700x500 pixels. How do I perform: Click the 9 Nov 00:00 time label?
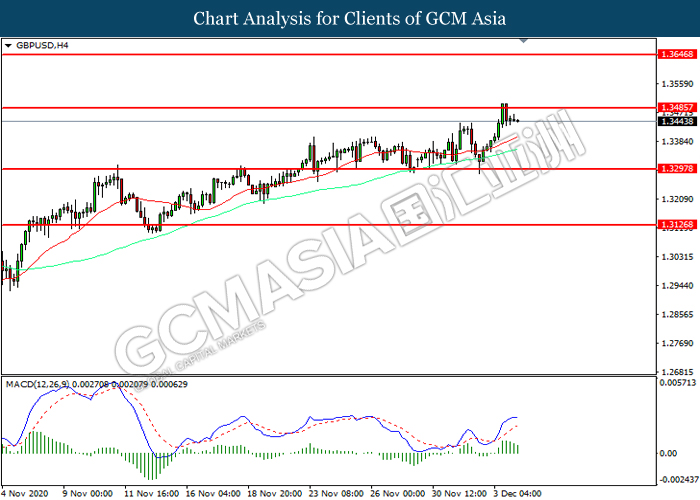[x=88, y=494]
